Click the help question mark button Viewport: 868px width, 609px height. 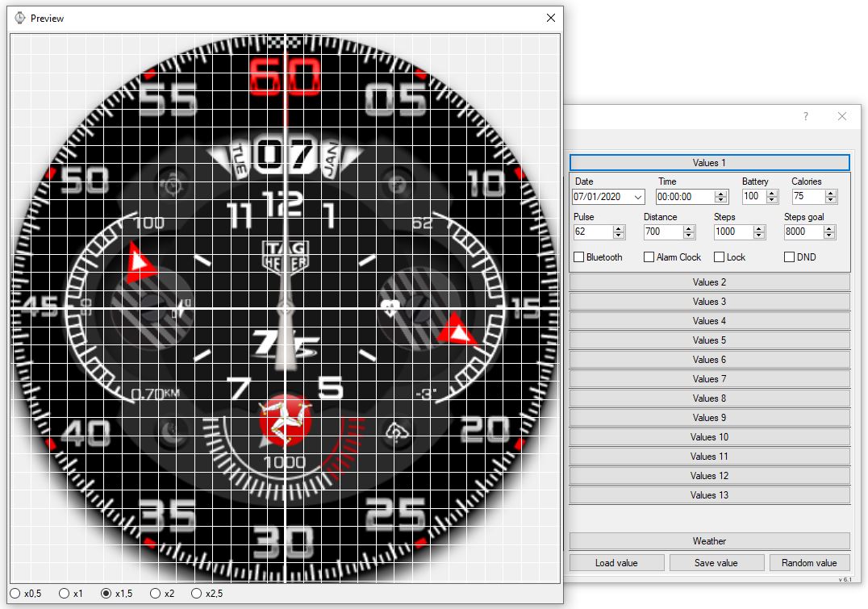point(805,116)
